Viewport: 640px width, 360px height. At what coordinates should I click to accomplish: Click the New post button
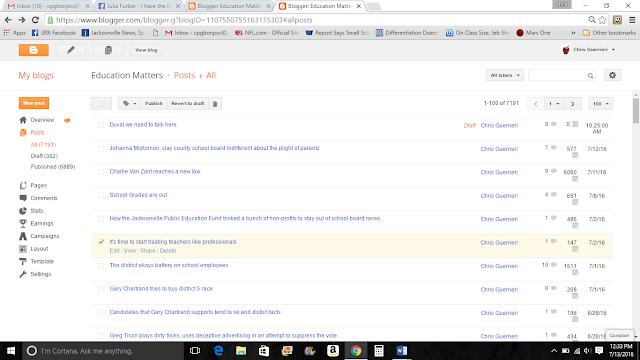click(x=34, y=103)
